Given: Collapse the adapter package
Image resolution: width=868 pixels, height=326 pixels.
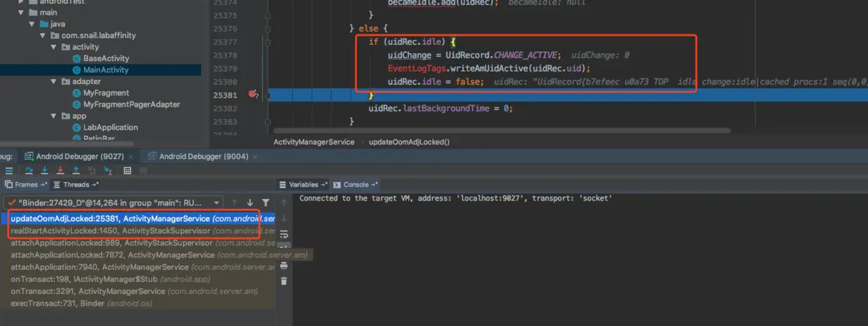Looking at the screenshot, I should point(54,81).
